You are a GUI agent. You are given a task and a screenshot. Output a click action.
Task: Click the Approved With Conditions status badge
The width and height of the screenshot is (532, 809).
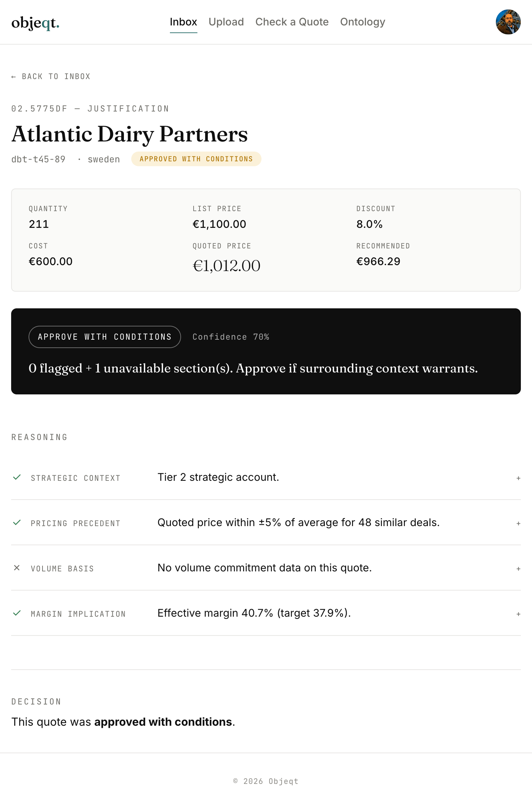196,159
